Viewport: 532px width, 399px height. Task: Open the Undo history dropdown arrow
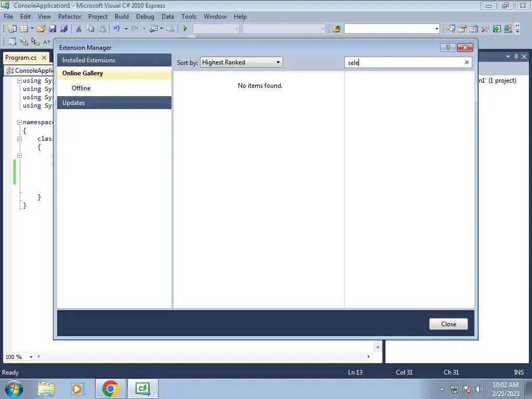[126, 29]
